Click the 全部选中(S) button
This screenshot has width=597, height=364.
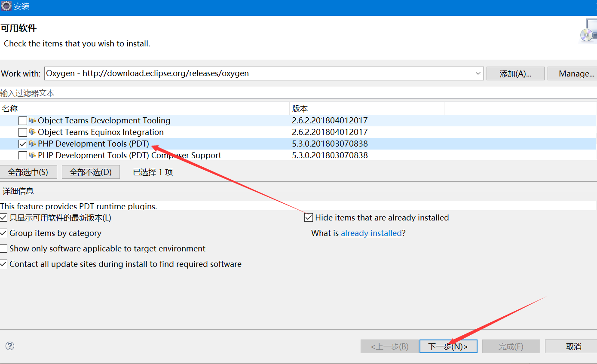[x=28, y=172]
